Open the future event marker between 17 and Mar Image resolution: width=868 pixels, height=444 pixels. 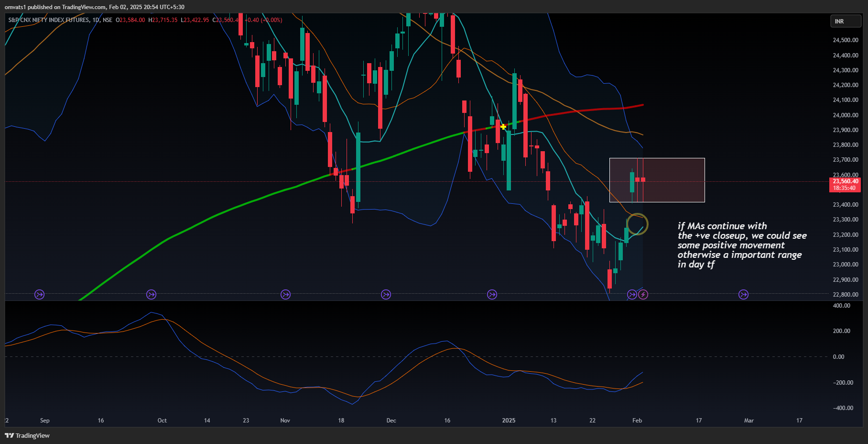click(743, 295)
